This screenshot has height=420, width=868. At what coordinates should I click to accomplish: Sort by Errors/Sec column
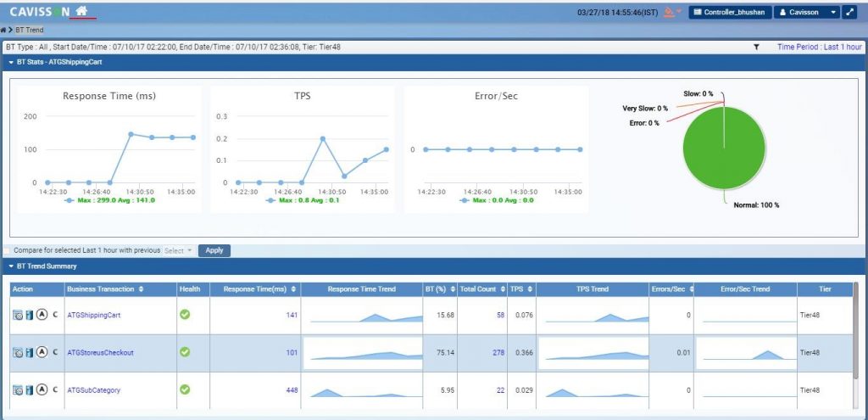(691, 289)
